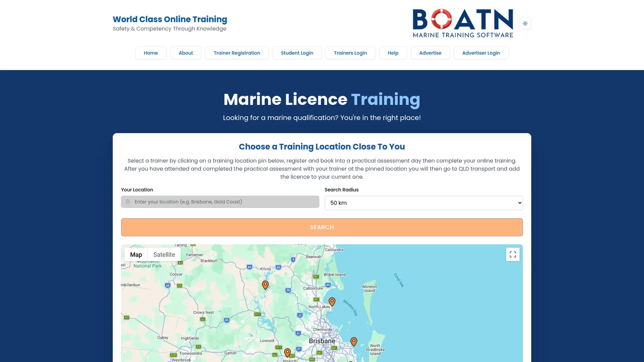Screen dimensions: 644x362
Task: Go to the Home page
Action: tap(151, 53)
